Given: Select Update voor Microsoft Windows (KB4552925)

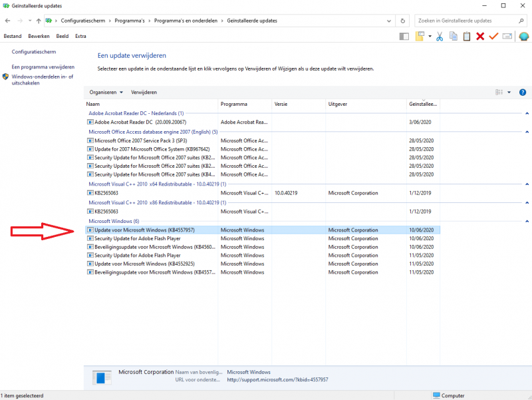Looking at the screenshot, I should point(144,264).
